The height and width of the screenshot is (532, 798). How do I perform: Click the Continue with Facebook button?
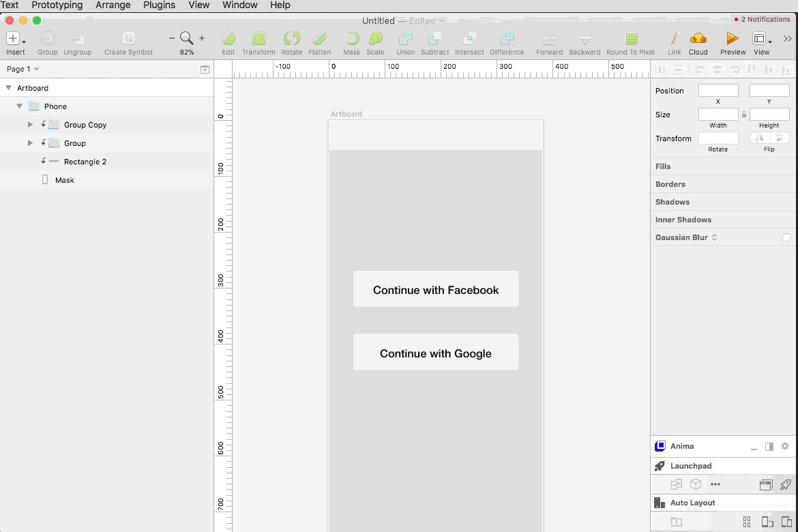coord(436,289)
